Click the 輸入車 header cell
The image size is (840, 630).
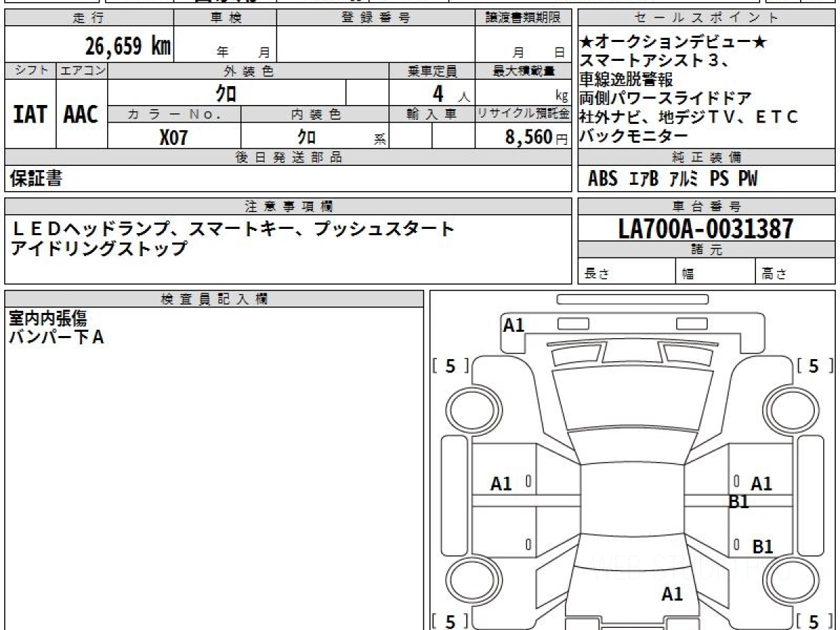[432, 114]
